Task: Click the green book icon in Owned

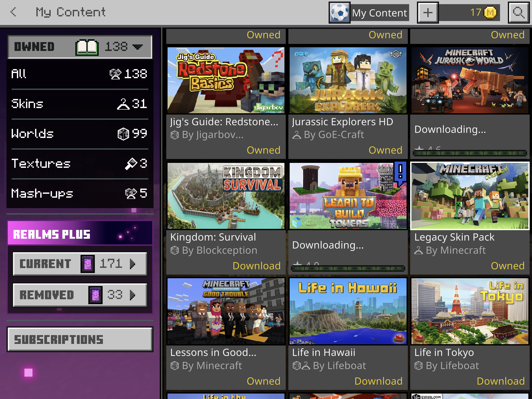Action: pos(87,47)
